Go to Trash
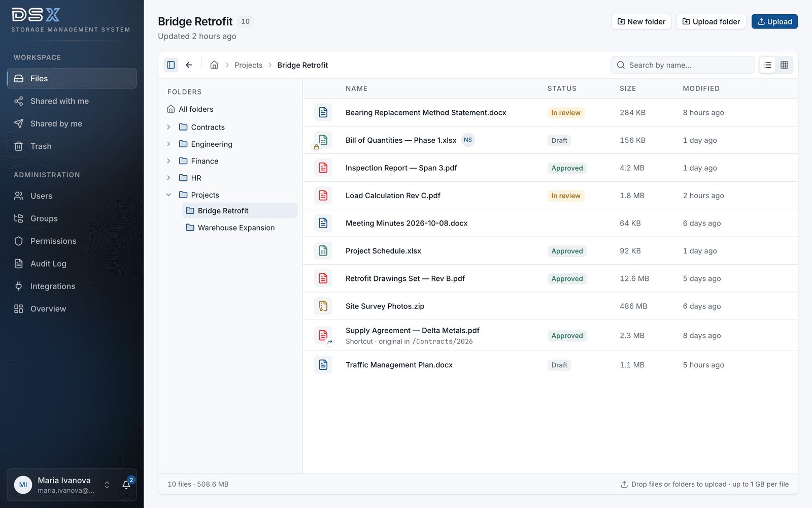 tap(72, 146)
